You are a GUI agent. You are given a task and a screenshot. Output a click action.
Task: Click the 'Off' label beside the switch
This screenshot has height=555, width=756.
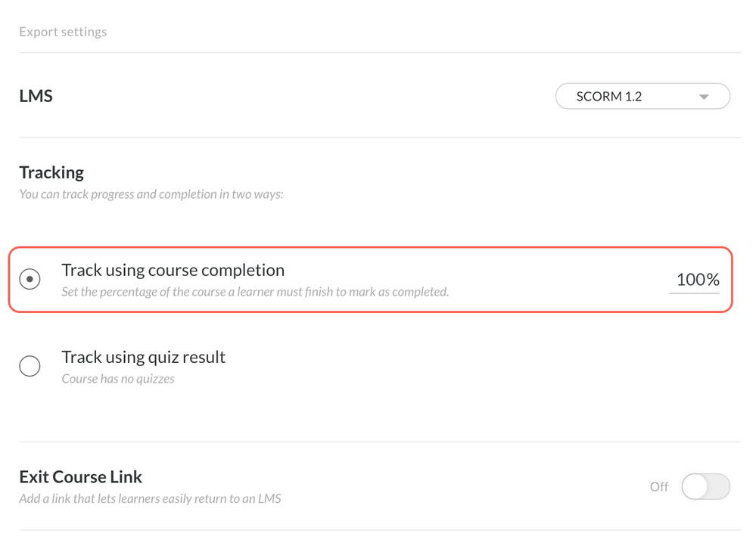tap(658, 487)
